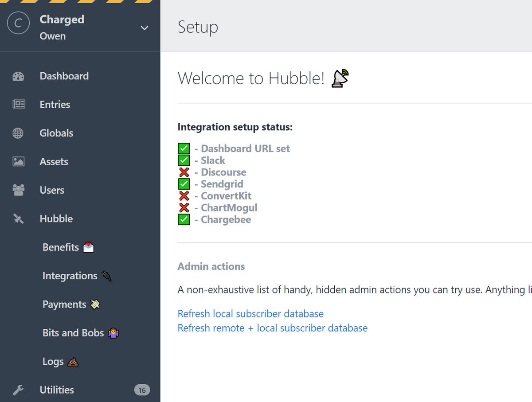Click Refresh remote + local subscriber database link
The image size is (532, 402).
coord(273,328)
